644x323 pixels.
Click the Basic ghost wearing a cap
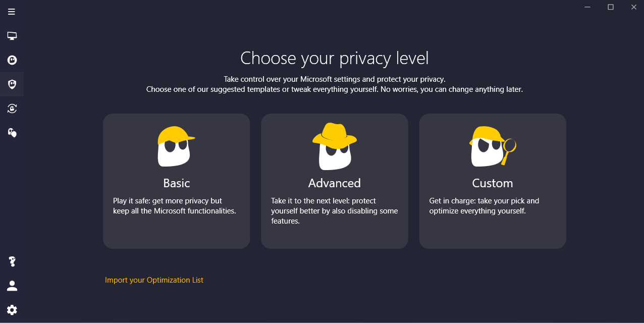point(175,146)
